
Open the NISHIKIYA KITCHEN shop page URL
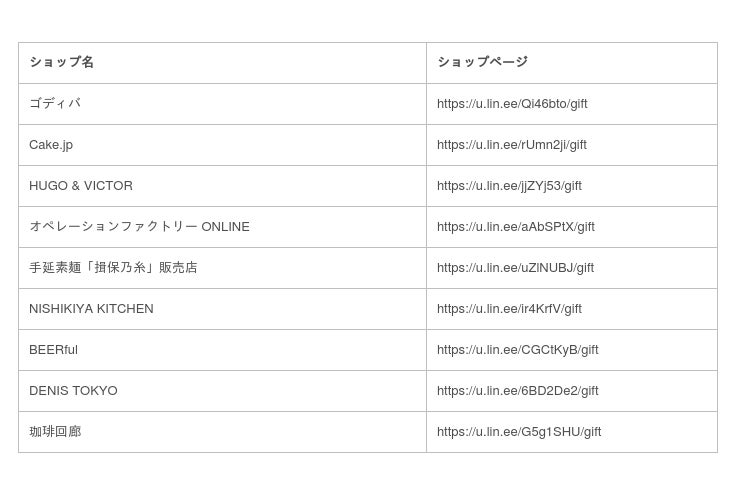point(509,309)
